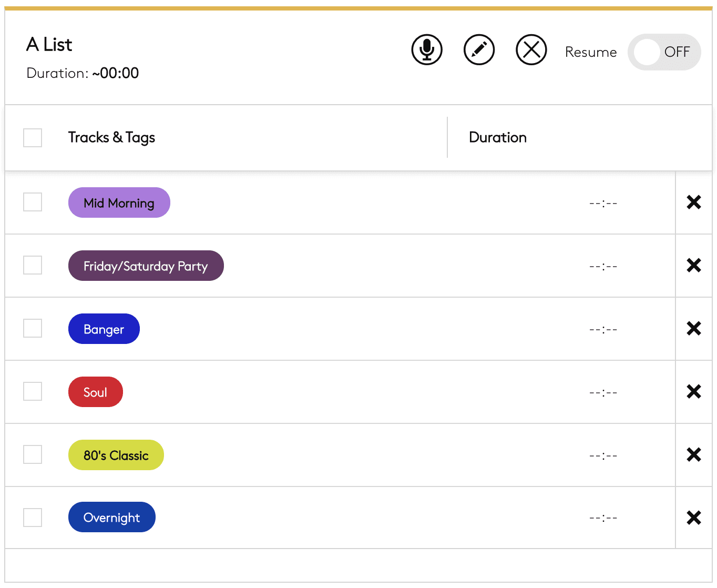
Task: Remove the Friday/Saturday Party tag row
Action: point(693,266)
